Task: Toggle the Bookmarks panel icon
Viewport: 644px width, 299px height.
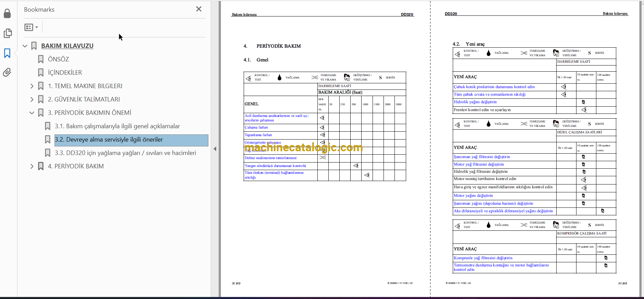Action: pos(7,53)
